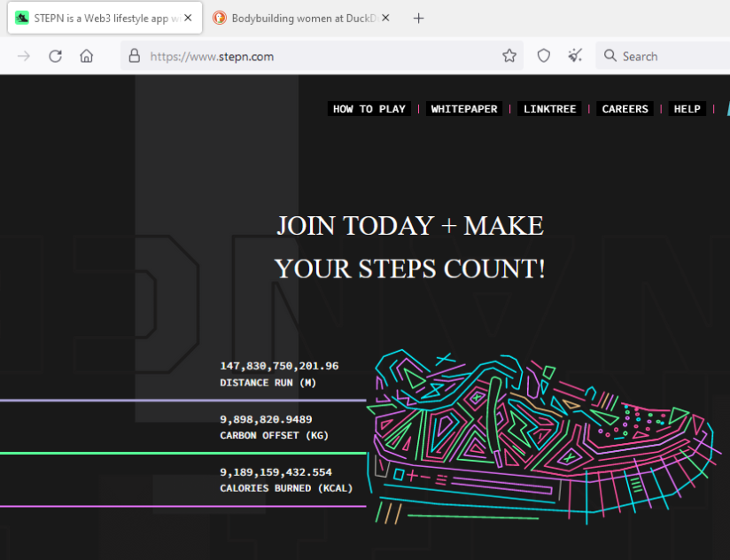Click the DuckDuckGo tab favicon
Screen dimensions: 730x560
[220, 18]
